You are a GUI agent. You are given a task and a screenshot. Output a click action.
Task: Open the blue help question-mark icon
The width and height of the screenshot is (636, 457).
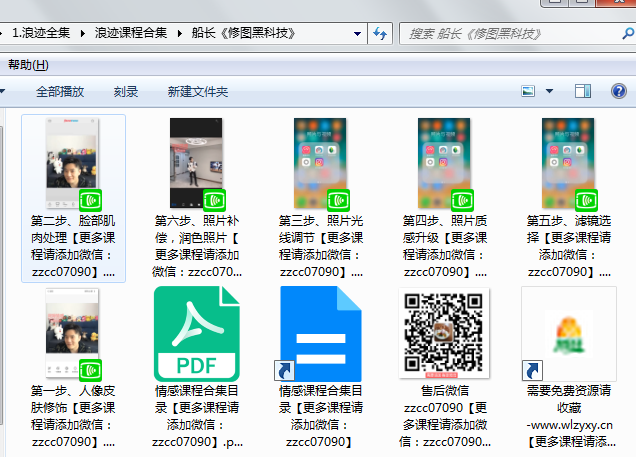coord(619,91)
